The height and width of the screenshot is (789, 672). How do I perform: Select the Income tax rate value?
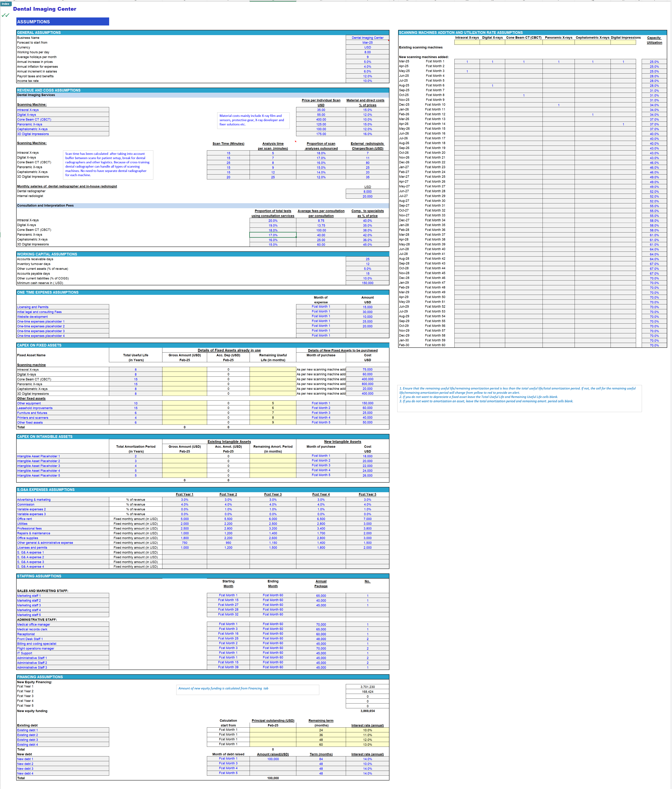coord(367,81)
